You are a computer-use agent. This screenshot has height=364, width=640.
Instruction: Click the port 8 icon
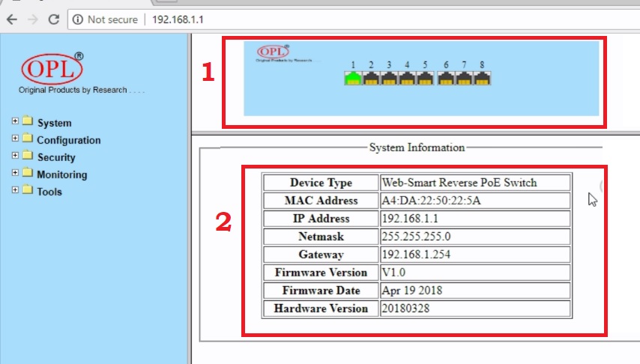click(x=483, y=78)
